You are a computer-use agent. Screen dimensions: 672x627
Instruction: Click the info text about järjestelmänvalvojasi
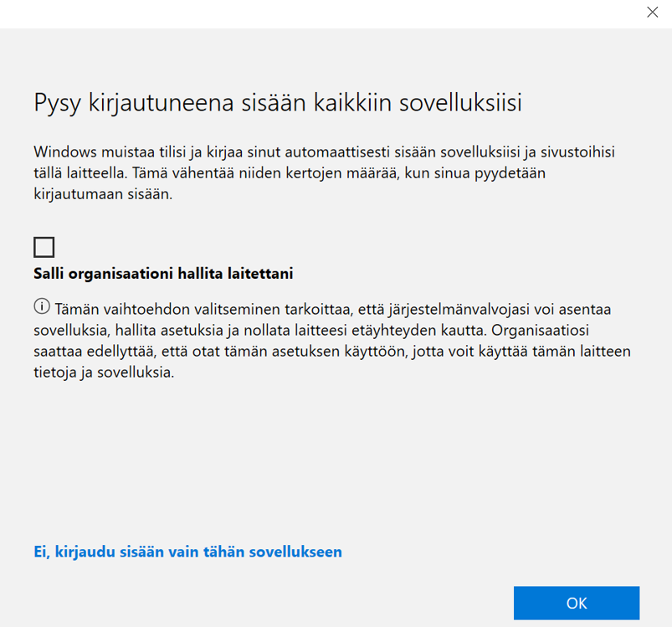coord(332,340)
